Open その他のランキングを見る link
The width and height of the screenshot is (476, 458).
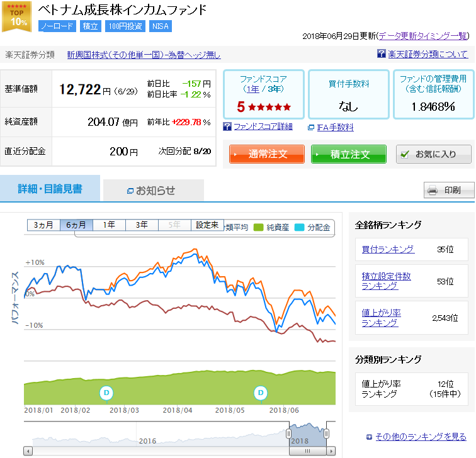point(421,437)
